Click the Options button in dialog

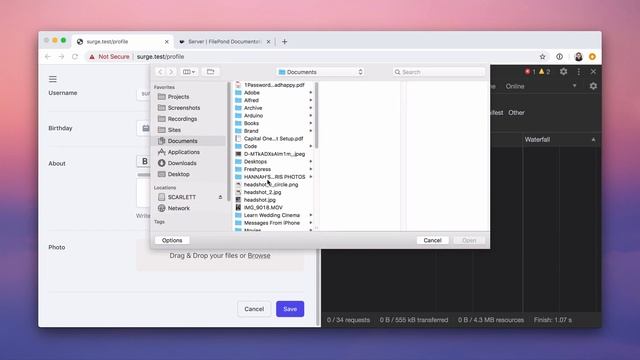coord(172,240)
